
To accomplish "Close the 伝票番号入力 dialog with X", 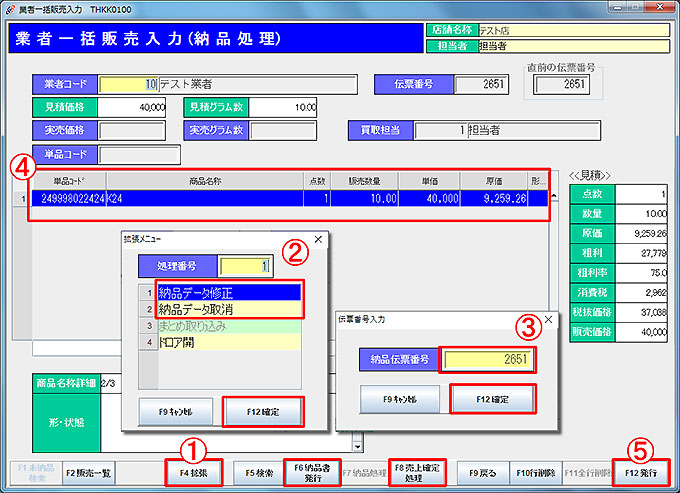I will 548,319.
